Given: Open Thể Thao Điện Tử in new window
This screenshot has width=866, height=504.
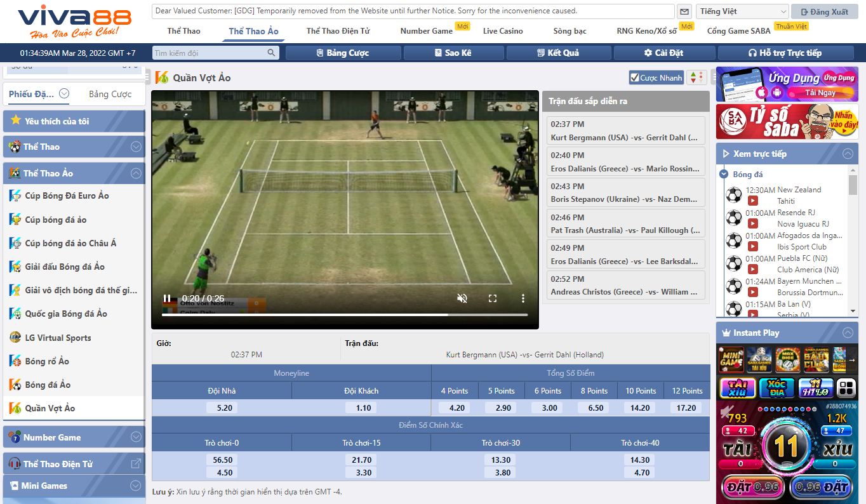Looking at the screenshot, I should (x=136, y=464).
